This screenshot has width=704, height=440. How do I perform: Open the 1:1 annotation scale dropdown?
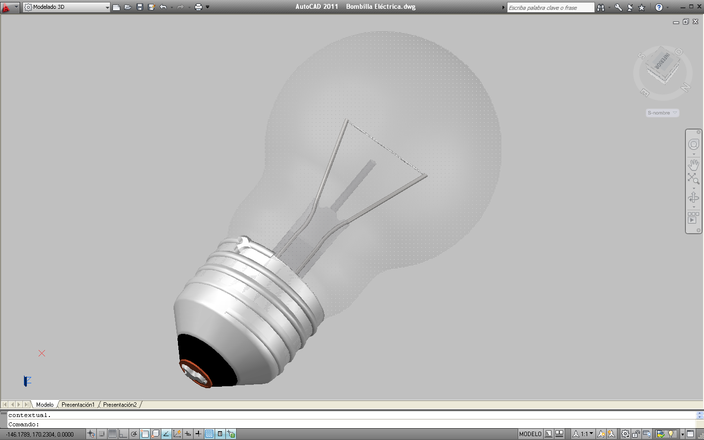pyautogui.click(x=583, y=434)
